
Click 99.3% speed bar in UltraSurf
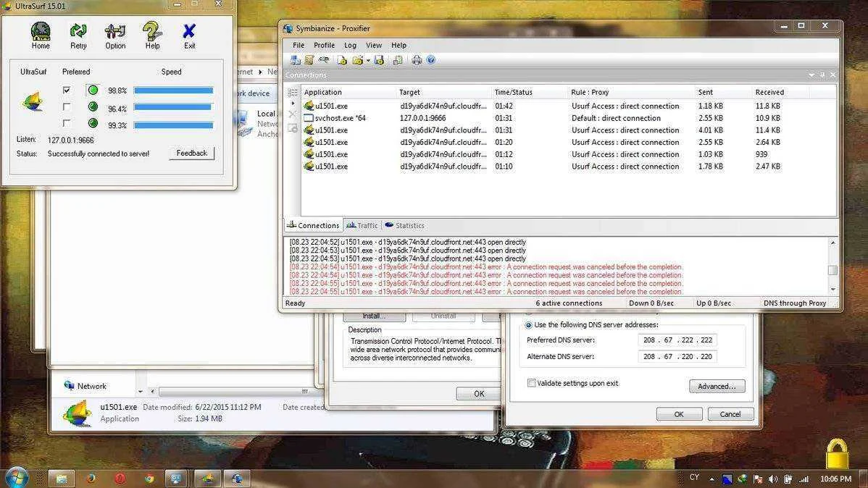tap(173, 125)
